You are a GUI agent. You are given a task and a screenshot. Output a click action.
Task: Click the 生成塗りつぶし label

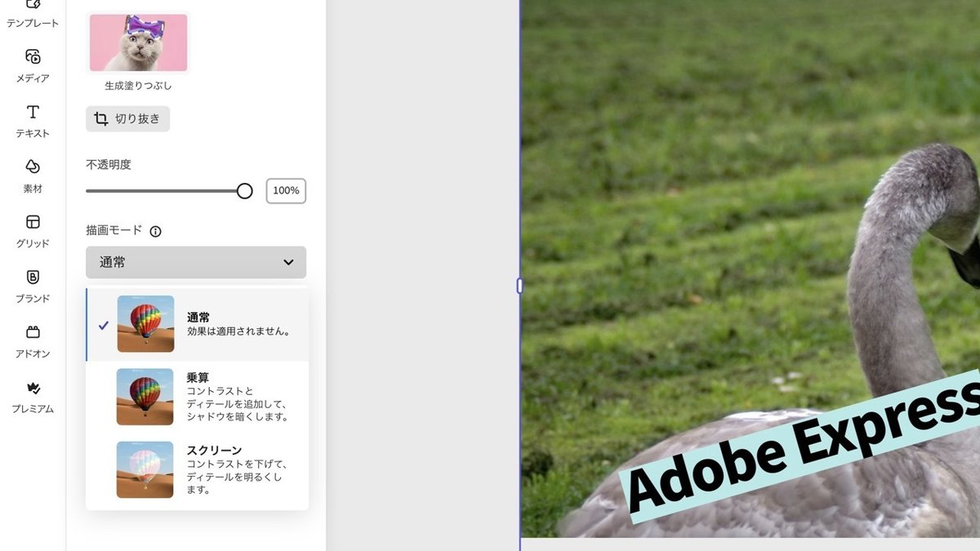(x=138, y=85)
